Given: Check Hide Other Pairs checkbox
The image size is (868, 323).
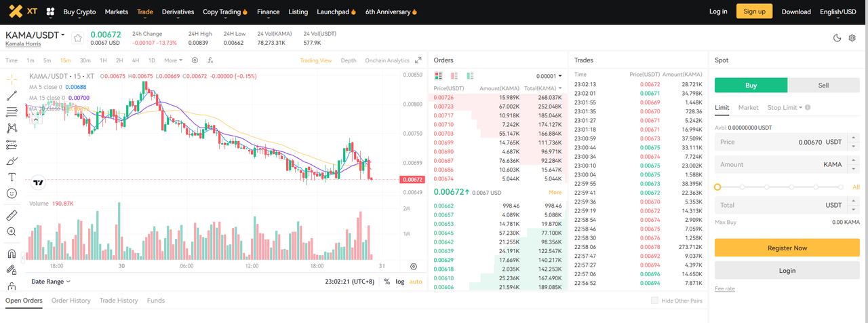Looking at the screenshot, I should 654,300.
